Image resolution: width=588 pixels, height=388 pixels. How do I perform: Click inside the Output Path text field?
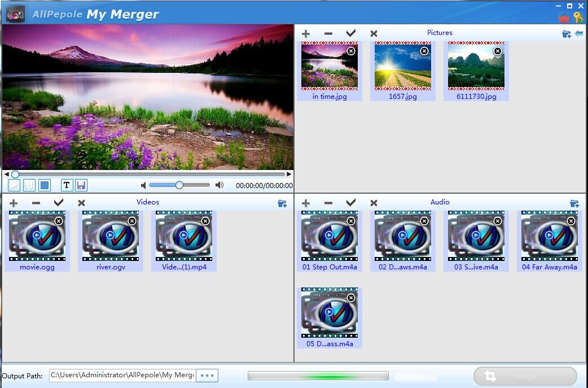pos(122,375)
